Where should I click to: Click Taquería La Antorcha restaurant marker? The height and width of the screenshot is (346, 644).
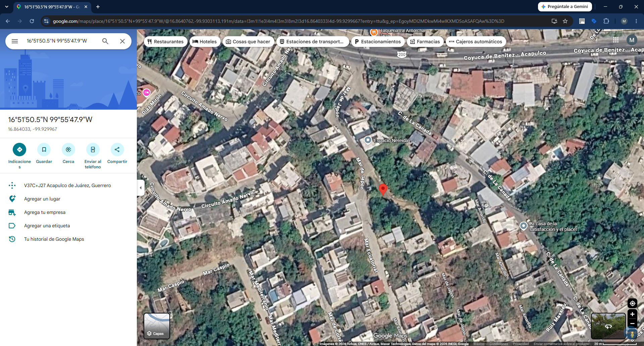(x=374, y=32)
